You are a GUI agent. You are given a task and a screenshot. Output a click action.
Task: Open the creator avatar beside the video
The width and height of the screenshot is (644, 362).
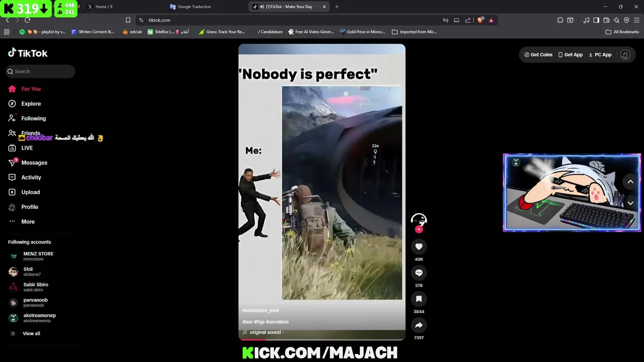[x=419, y=219]
